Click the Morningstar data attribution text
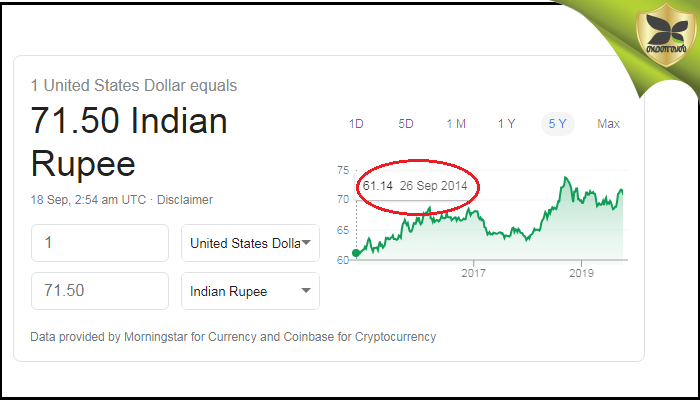The image size is (700, 400). (233, 336)
